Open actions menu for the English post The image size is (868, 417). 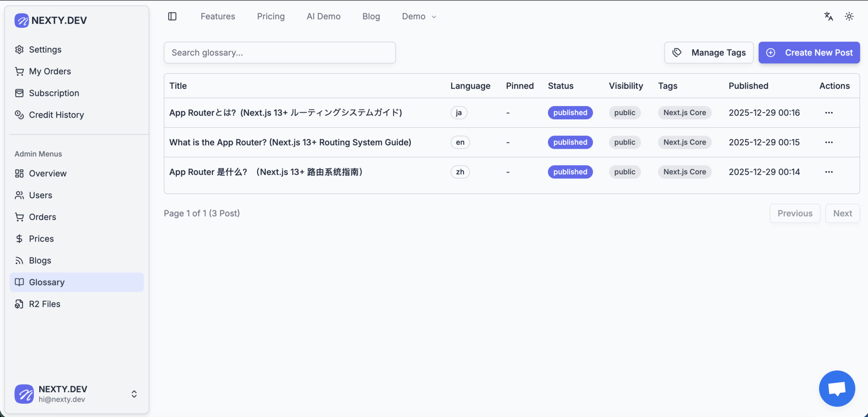829,142
